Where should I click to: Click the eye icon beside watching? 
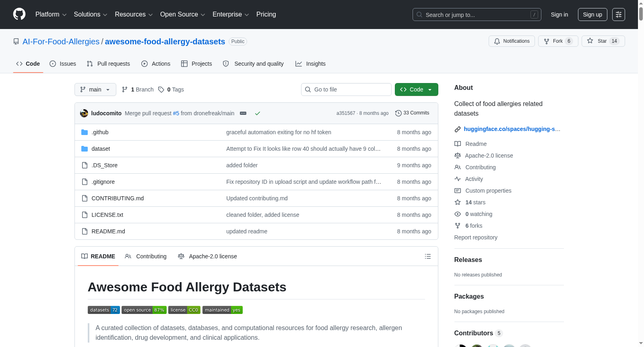point(458,214)
